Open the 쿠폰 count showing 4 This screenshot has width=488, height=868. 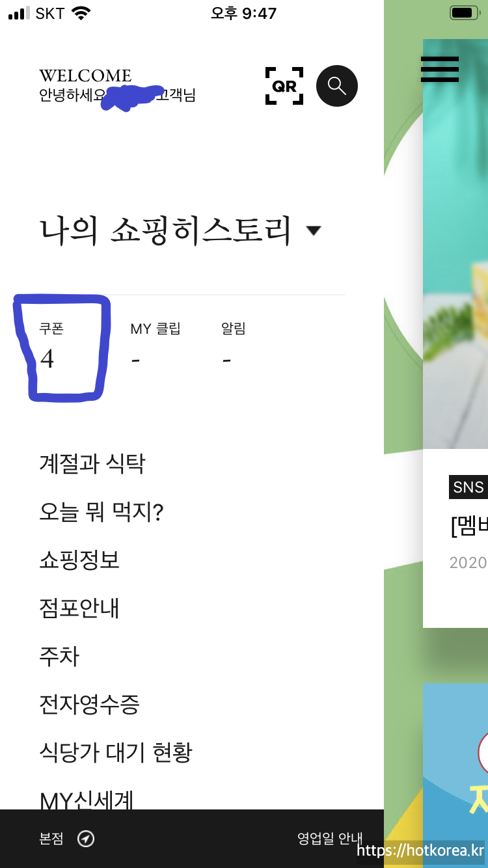tap(51, 346)
